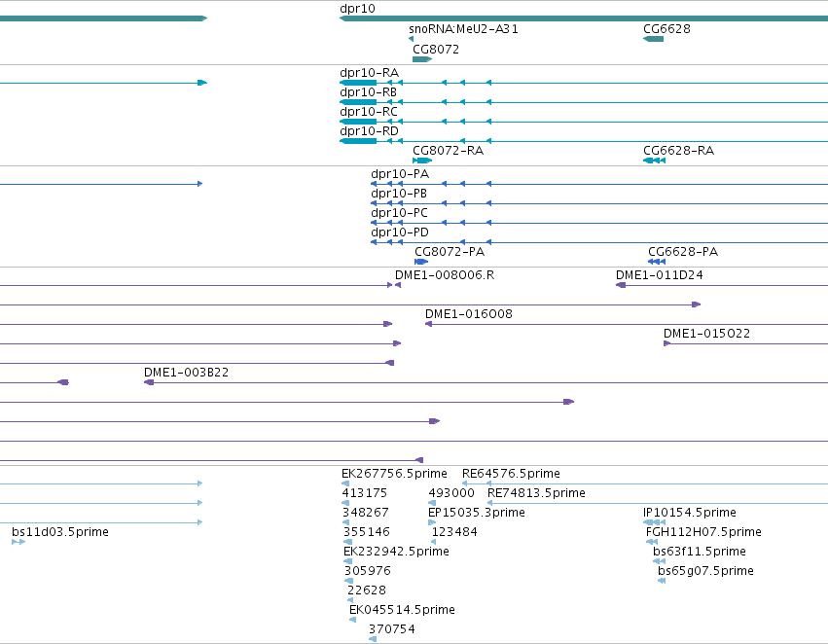Select the FGH112H07.5prime EST label

[x=703, y=533]
